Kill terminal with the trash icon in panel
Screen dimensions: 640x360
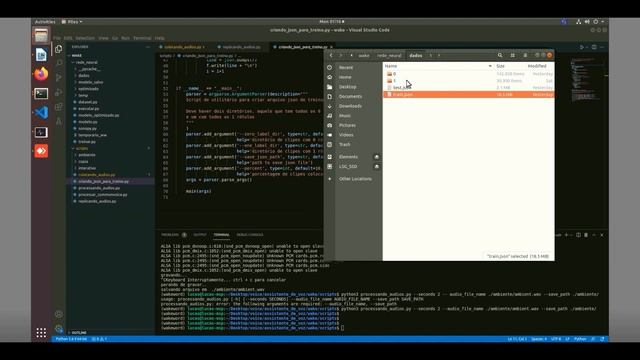(586, 235)
